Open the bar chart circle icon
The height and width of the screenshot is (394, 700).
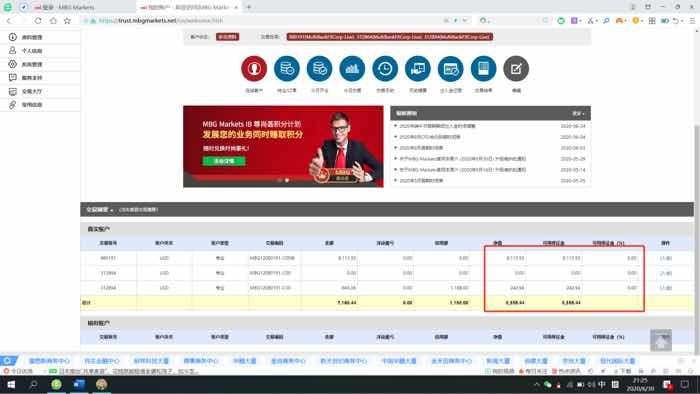tap(352, 69)
